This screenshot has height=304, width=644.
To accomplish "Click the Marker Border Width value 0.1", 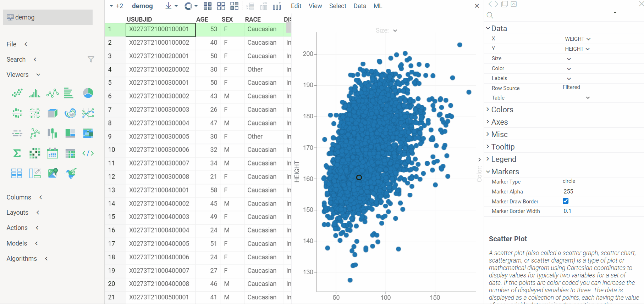I will click(x=567, y=211).
